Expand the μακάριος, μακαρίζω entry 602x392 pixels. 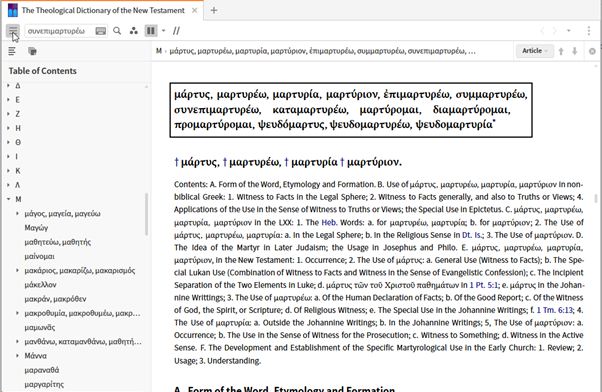pos(17,270)
